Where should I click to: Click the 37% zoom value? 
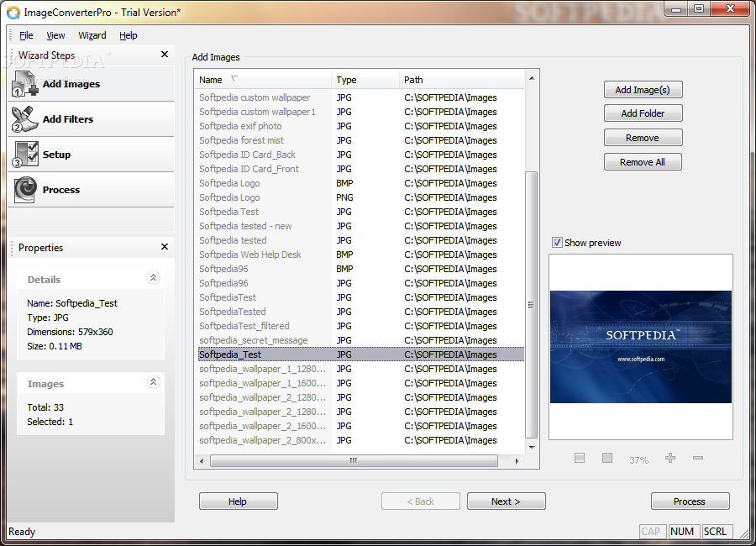639,460
